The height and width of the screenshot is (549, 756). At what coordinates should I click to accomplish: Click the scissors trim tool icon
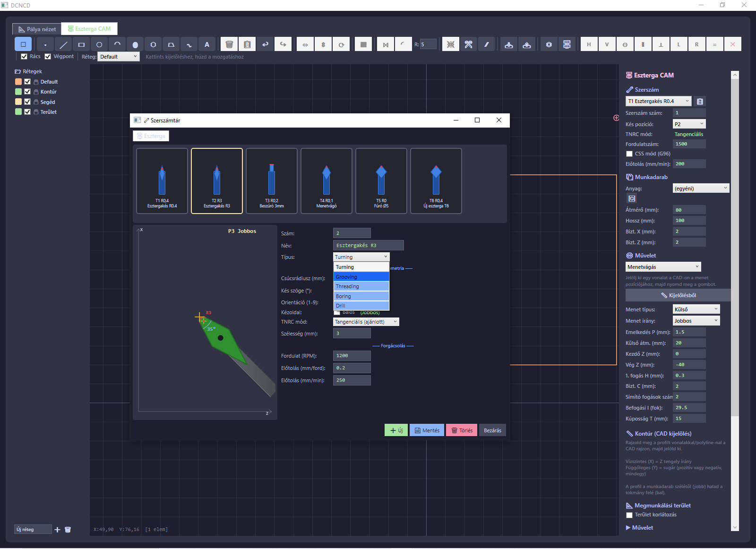[469, 44]
